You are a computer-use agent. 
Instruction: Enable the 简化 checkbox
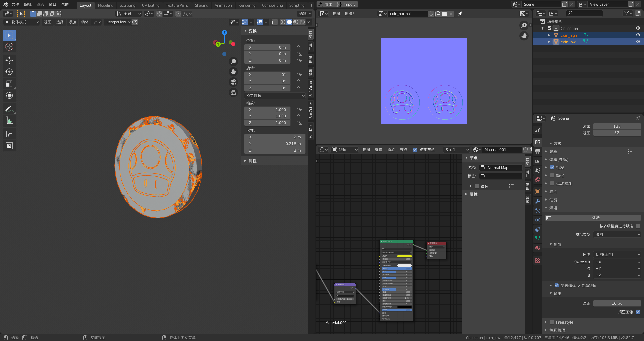552,175
